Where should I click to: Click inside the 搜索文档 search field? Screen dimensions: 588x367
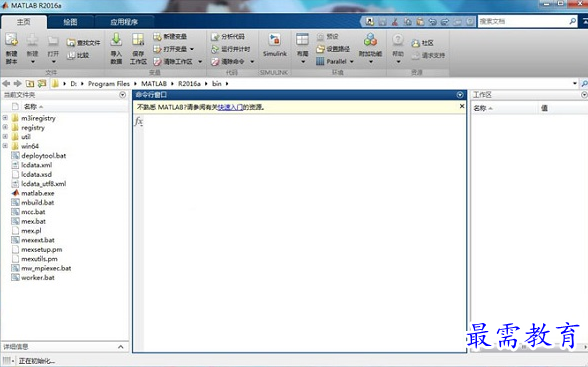click(x=523, y=21)
